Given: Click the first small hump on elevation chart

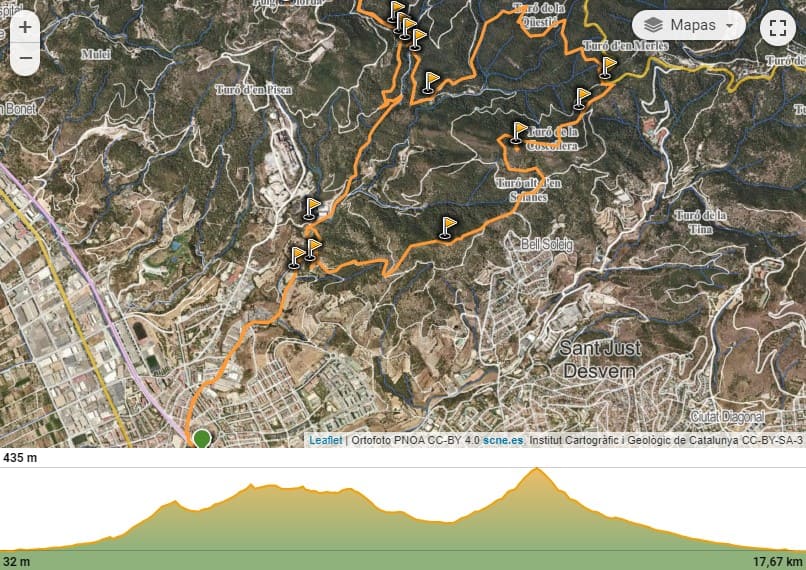Looking at the screenshot, I should click(174, 503).
